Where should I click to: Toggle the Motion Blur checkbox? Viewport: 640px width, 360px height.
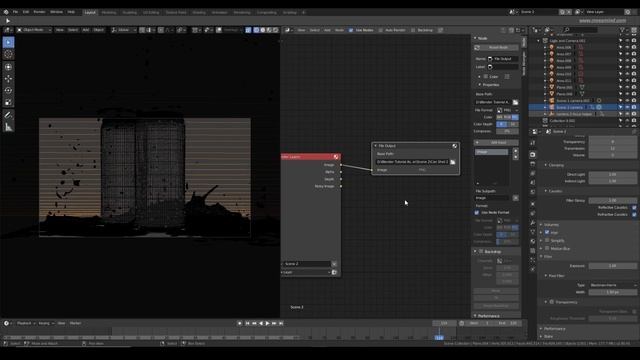click(547, 248)
